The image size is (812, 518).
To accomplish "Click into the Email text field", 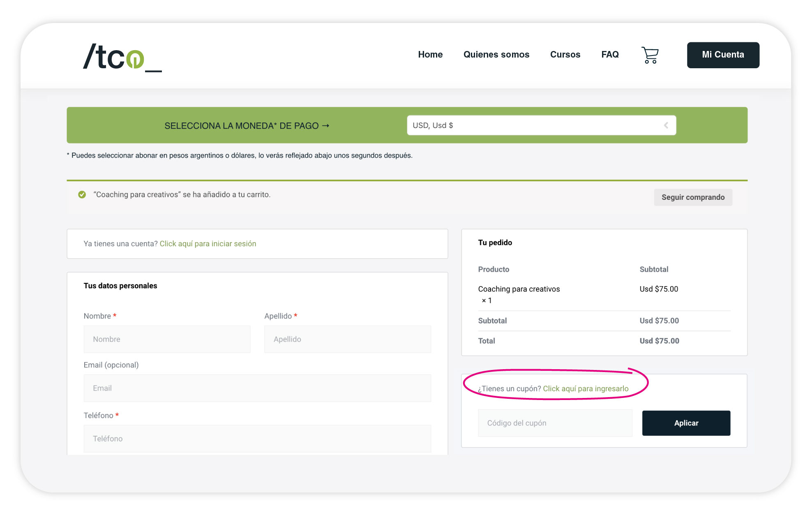I will pyautogui.click(x=257, y=388).
